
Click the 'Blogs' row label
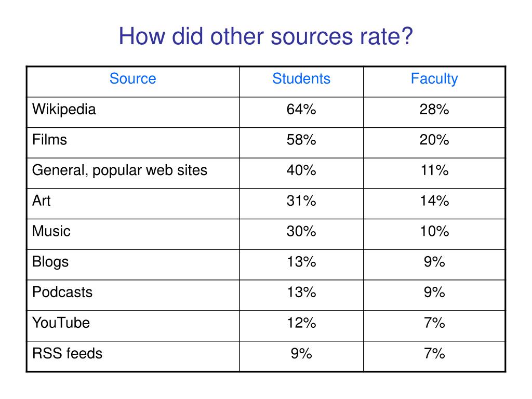(x=50, y=262)
